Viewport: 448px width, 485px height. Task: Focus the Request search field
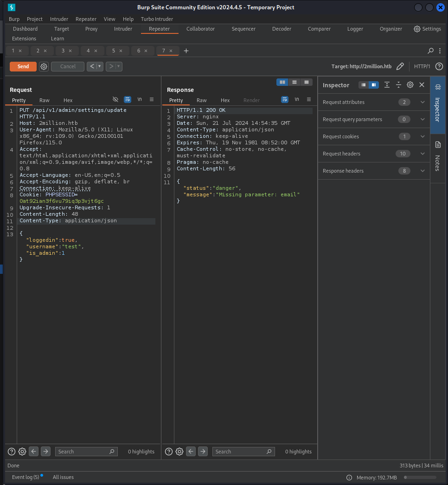tap(86, 452)
